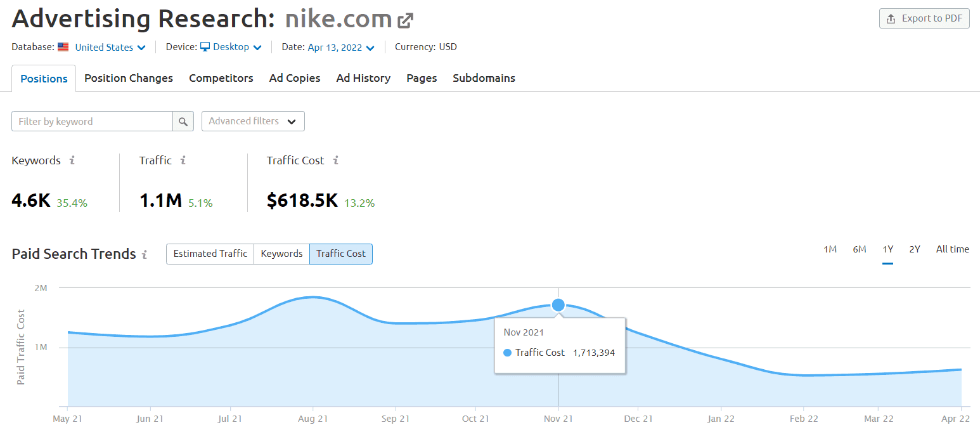Open the Competitors tab
980x432 pixels.
click(221, 78)
